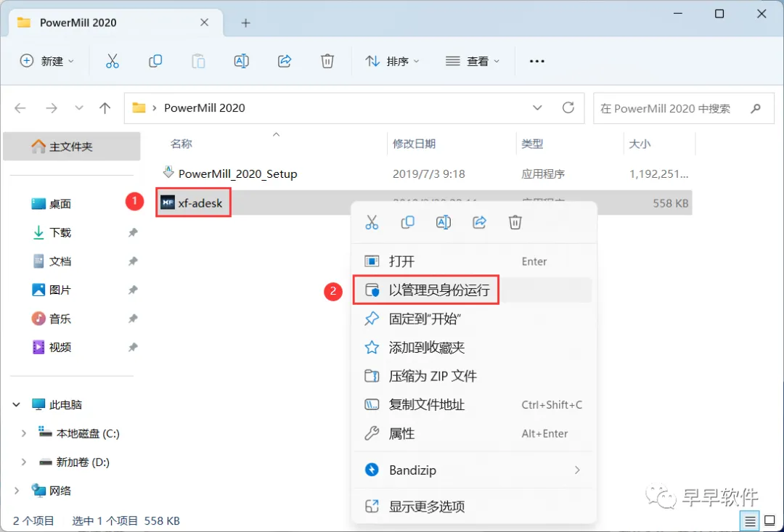
Task: Select the PowerMill_2020_Setup file
Action: click(x=237, y=173)
